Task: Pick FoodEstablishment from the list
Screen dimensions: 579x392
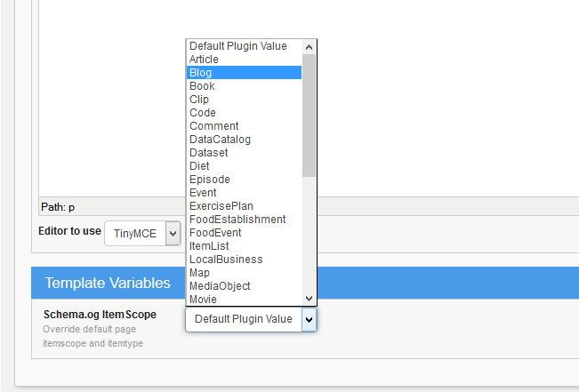Action: click(244, 220)
